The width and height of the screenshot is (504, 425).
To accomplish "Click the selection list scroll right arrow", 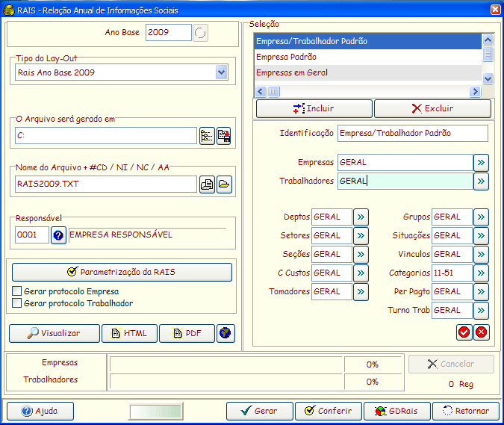I will pos(475,92).
